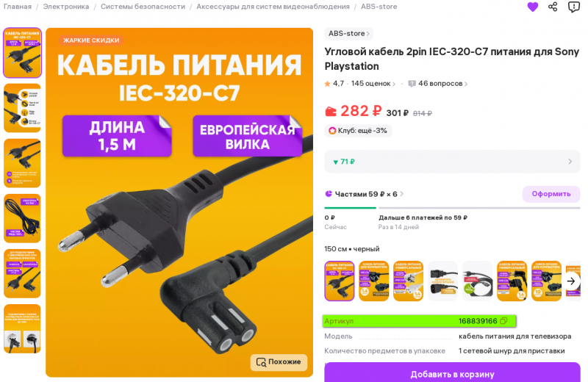Open the ABS-store seller chip

tap(348, 33)
